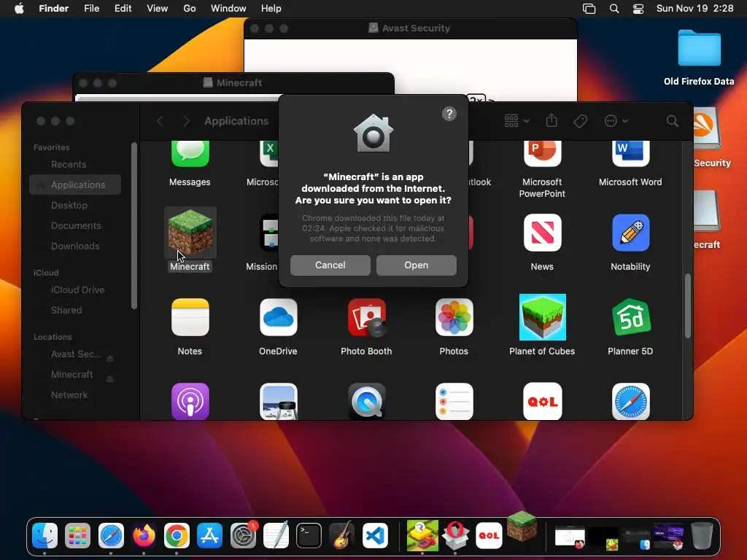This screenshot has width=747, height=560.
Task: Open Downloads in Finder sidebar
Action: point(75,246)
